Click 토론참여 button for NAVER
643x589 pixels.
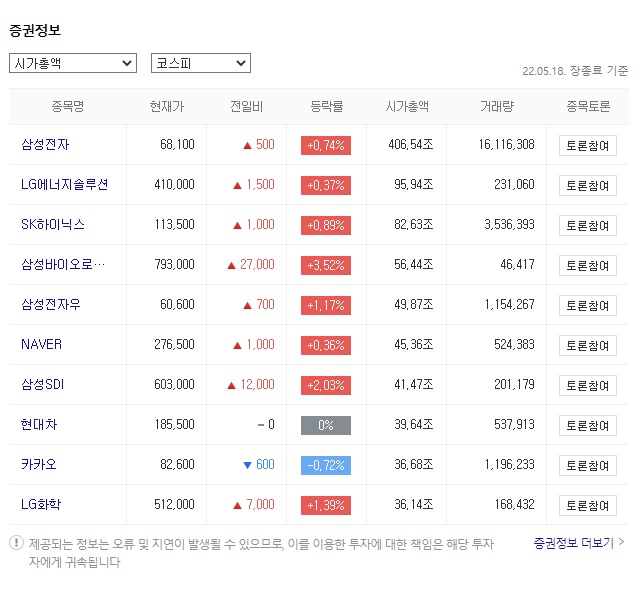pyautogui.click(x=588, y=345)
